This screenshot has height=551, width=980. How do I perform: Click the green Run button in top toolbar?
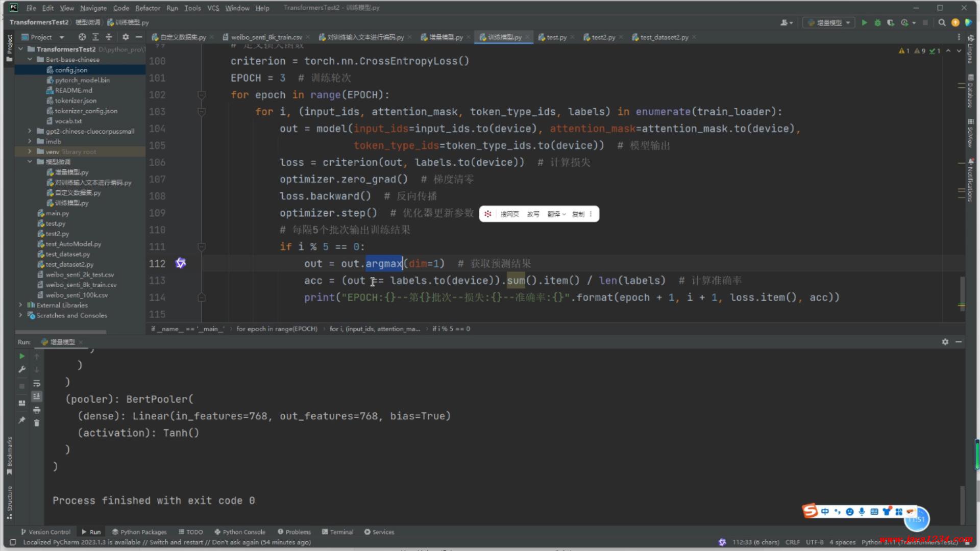click(864, 22)
